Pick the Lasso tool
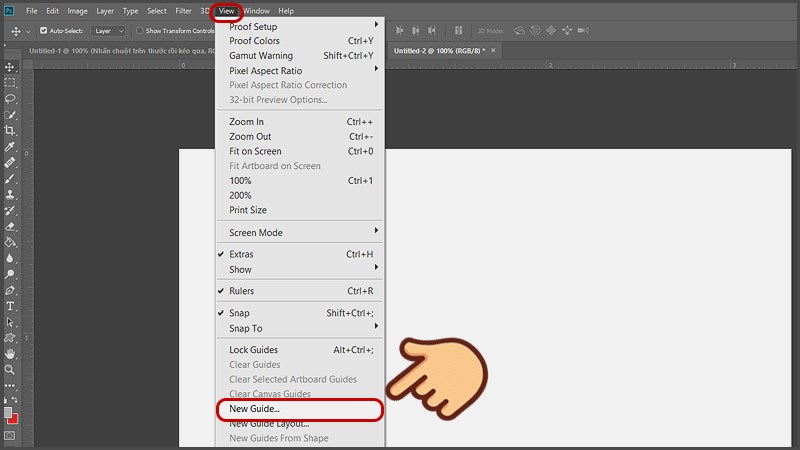 pyautogui.click(x=10, y=99)
